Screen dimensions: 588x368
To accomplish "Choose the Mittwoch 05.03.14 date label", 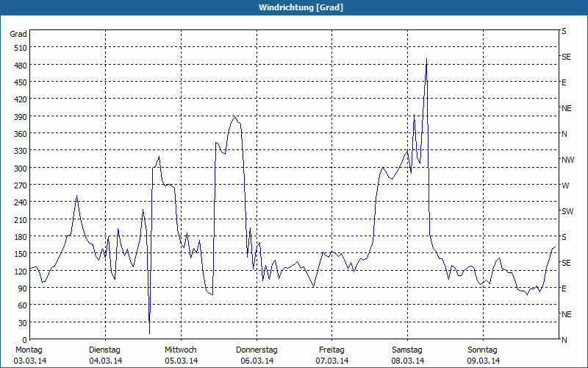I will 181,355.
